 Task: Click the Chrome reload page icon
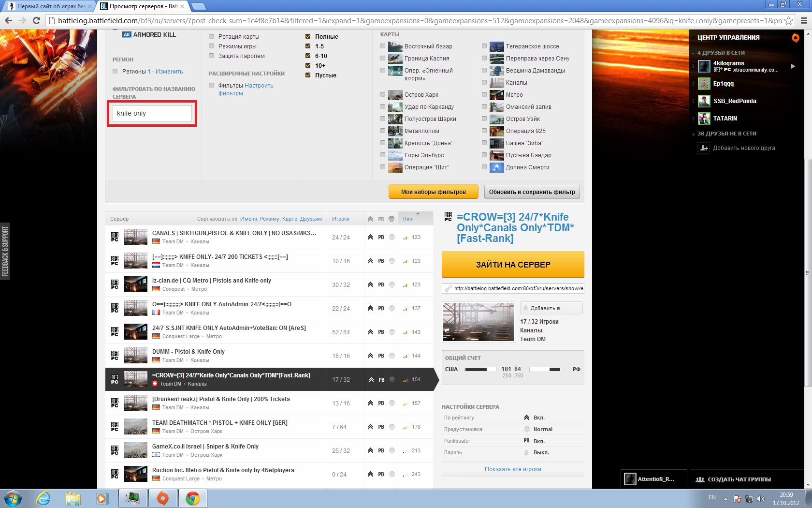tap(36, 20)
